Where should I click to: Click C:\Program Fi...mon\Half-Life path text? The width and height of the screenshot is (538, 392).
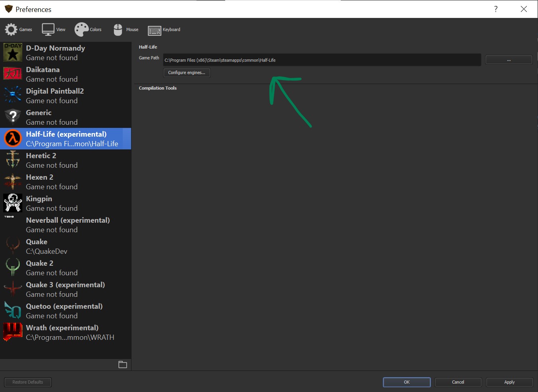click(x=72, y=144)
